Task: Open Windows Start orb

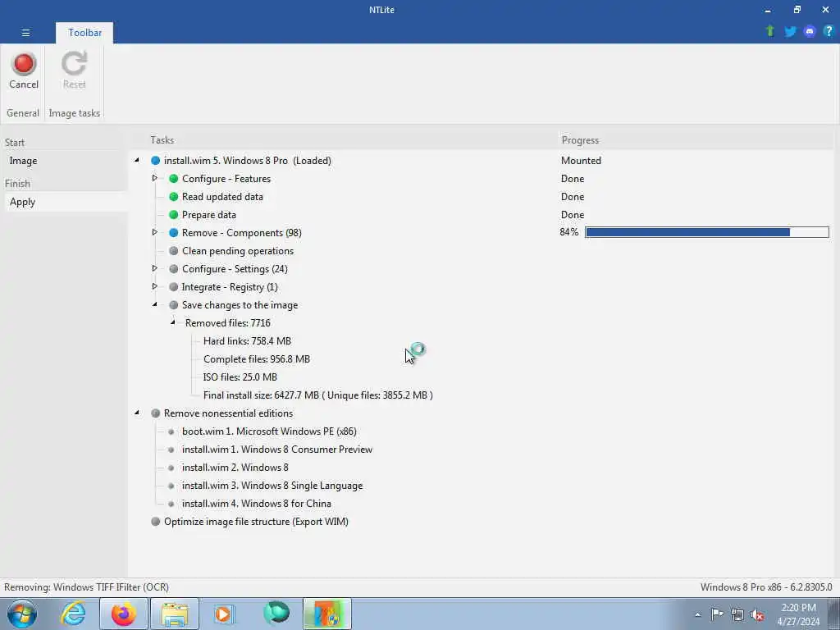Action: (x=22, y=614)
